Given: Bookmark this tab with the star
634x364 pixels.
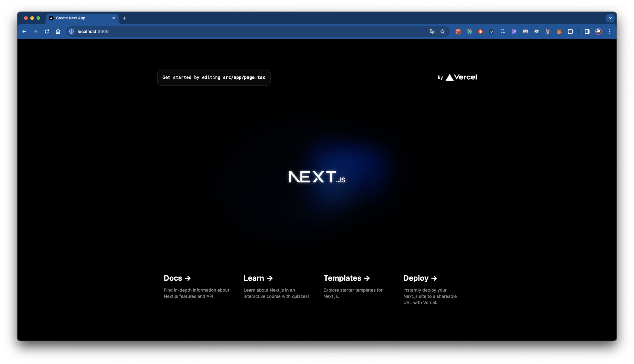Looking at the screenshot, I should (x=442, y=32).
